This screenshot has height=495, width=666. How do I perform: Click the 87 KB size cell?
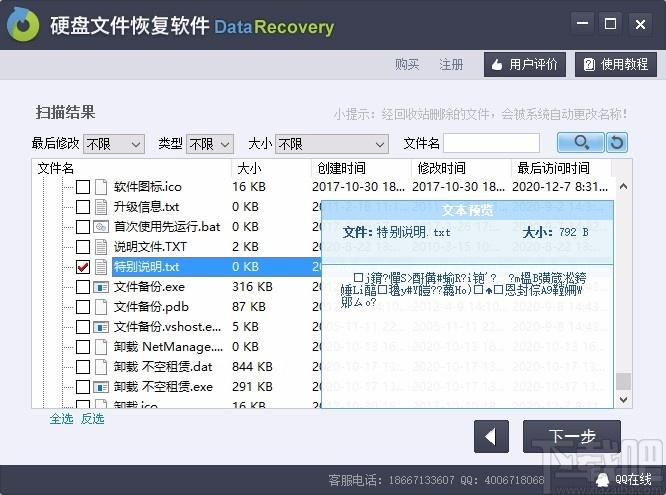tap(249, 307)
